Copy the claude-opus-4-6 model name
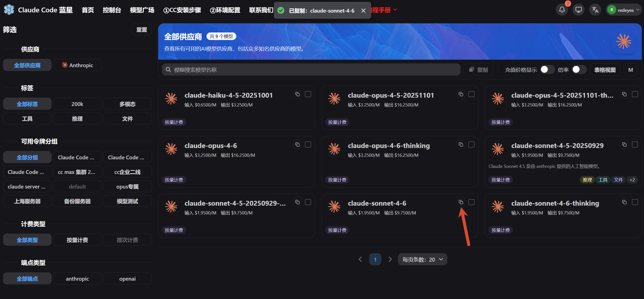The image size is (644, 299). (297, 144)
